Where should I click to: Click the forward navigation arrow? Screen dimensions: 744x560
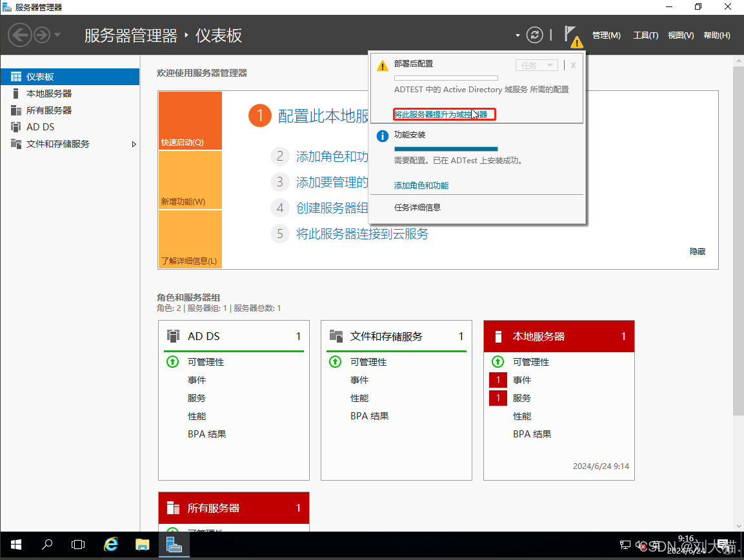(42, 35)
